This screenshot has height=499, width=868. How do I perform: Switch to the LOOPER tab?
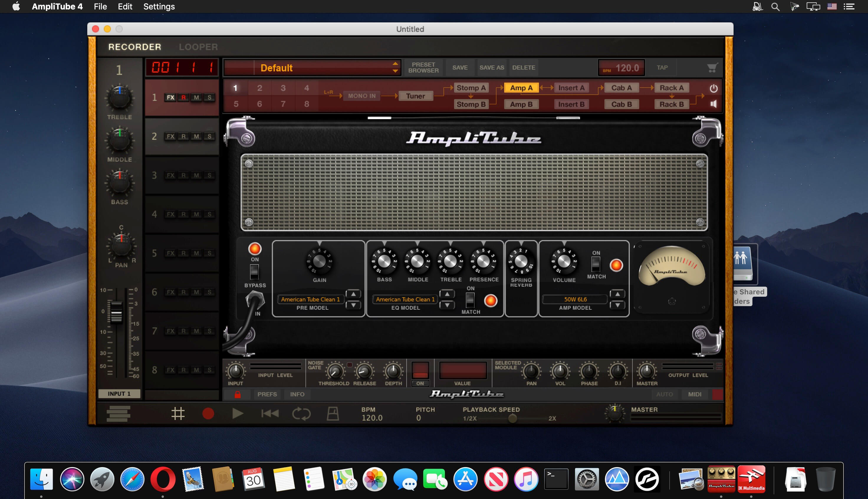(198, 47)
